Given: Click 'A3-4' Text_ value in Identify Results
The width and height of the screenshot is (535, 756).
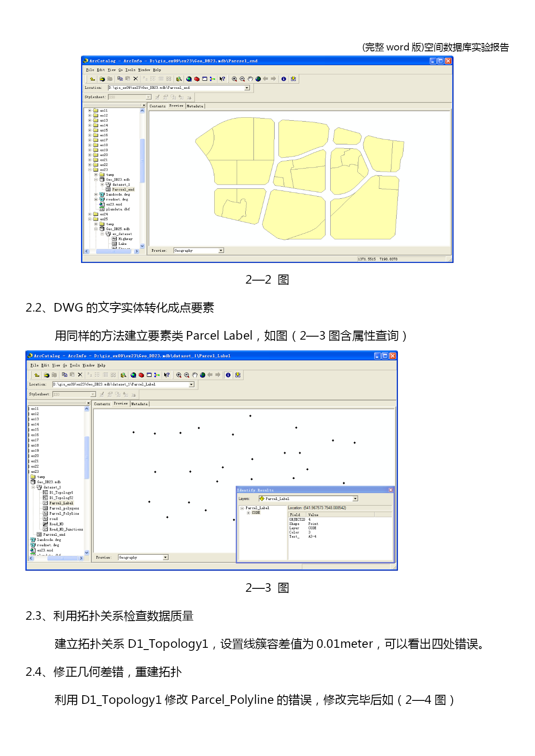Looking at the screenshot, I should [312, 537].
